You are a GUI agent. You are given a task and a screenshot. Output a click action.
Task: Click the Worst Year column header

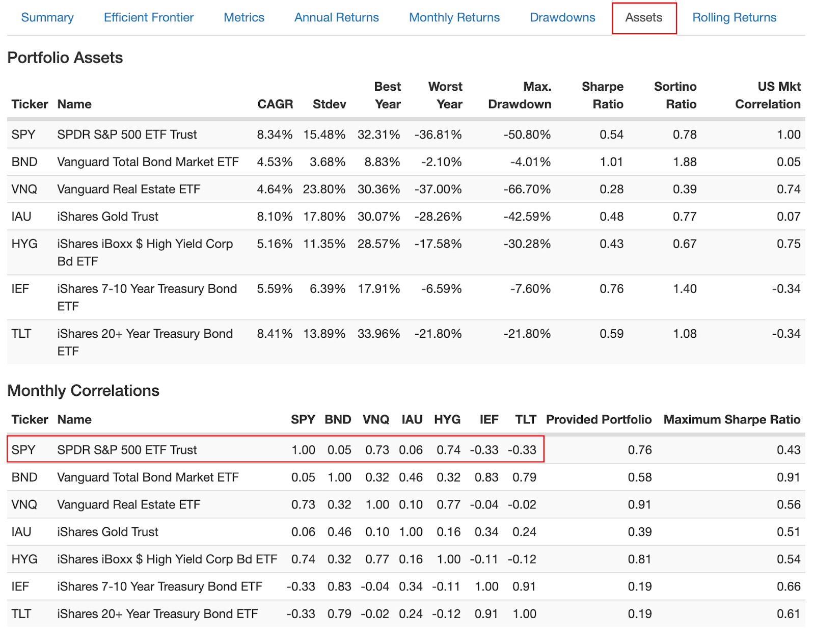[445, 95]
